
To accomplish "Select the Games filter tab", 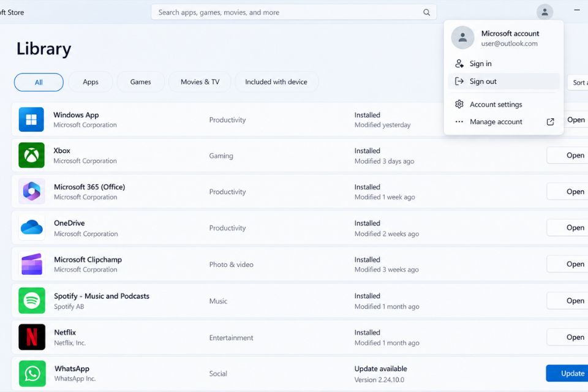I will point(141,82).
